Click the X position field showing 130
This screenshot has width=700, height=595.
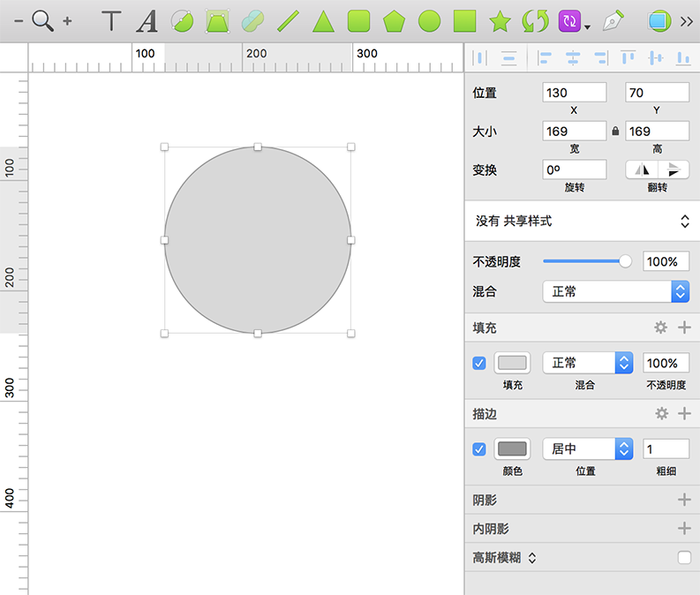574,93
